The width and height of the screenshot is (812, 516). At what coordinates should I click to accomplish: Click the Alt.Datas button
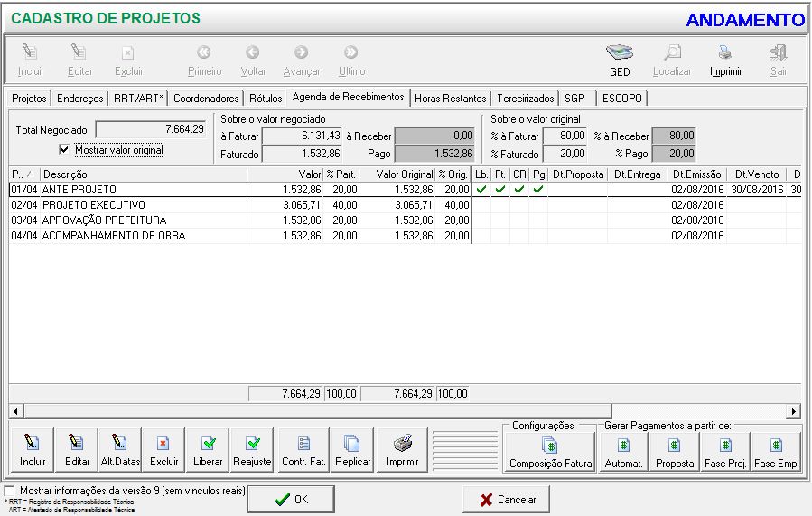click(x=120, y=450)
